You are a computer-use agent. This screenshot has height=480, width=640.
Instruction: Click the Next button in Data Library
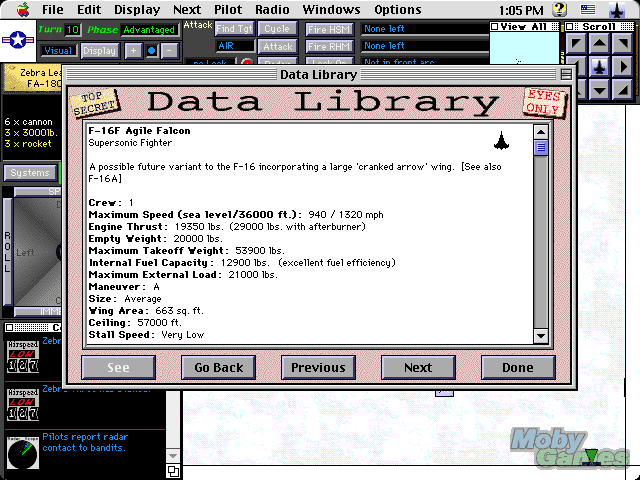pyautogui.click(x=418, y=367)
